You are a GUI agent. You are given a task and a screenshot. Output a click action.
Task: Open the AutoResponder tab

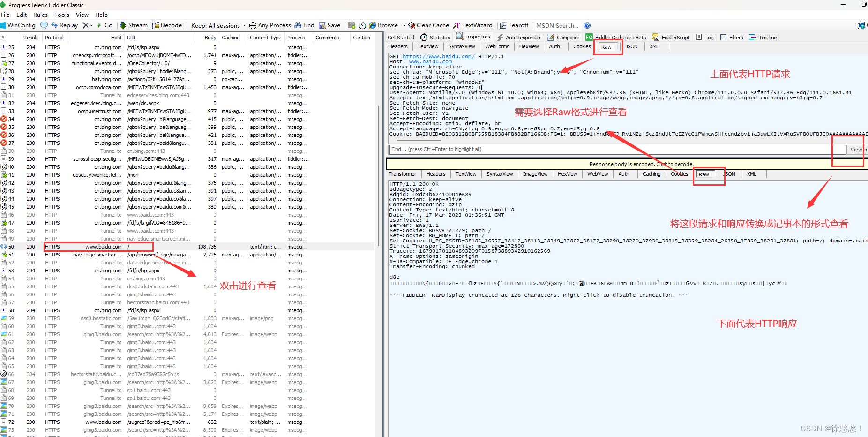pos(519,38)
